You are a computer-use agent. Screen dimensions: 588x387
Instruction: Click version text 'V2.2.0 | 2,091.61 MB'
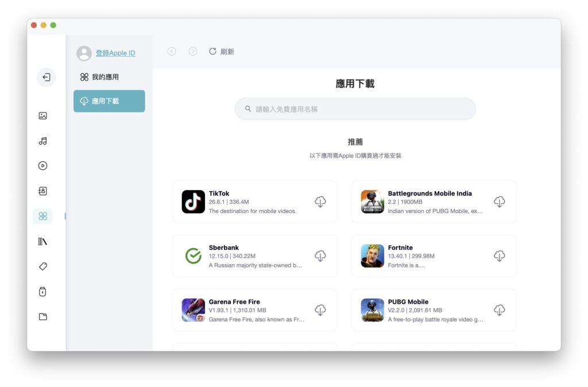[415, 311]
